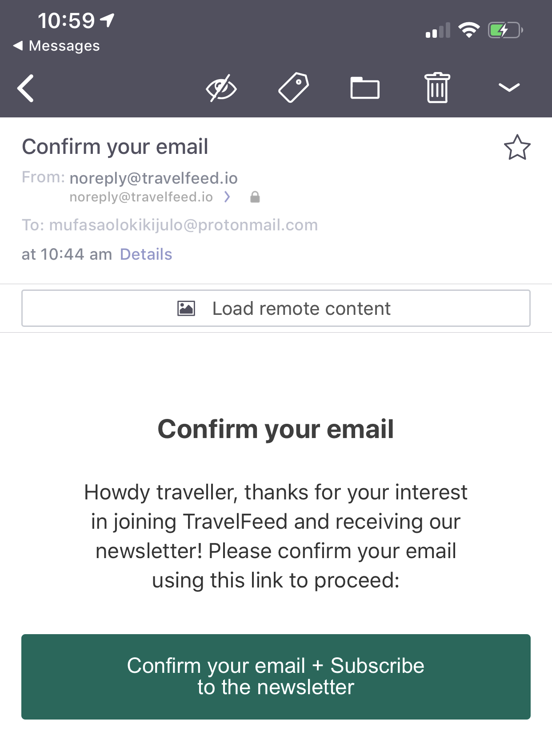Screen dimensions: 552x756
Task: Click Load remote content button
Action: 276,308
